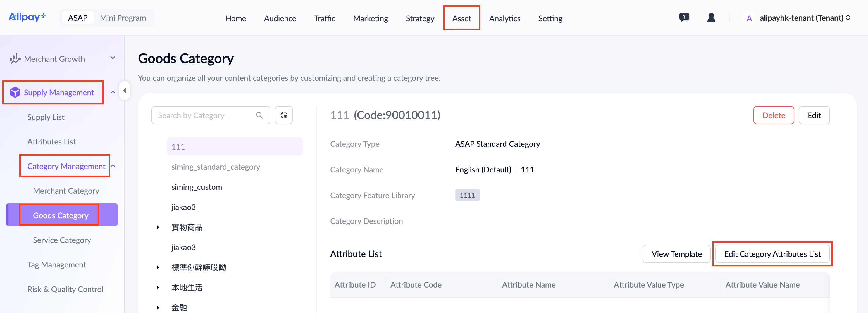Click the Merchant Growth chart icon
The width and height of the screenshot is (868, 313).
(15, 59)
